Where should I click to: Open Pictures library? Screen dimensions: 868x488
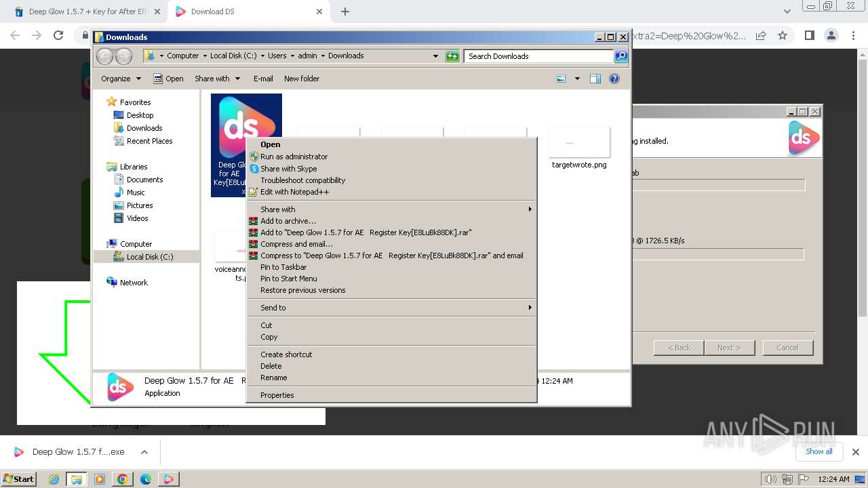coord(140,205)
